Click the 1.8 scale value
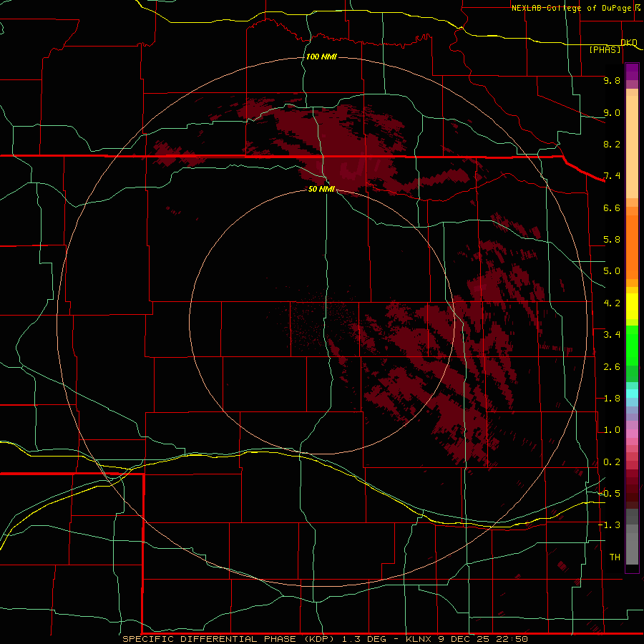644x644 pixels. pyautogui.click(x=612, y=399)
